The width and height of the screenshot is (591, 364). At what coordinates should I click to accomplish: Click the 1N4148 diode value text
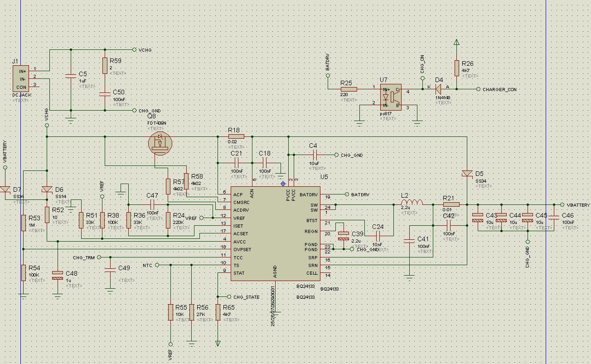pos(443,97)
